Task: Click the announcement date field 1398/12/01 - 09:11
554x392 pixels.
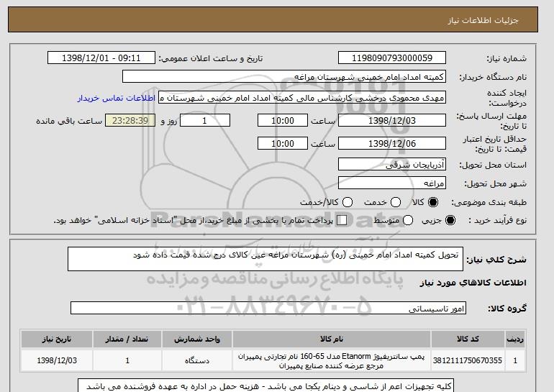Action: pos(101,58)
